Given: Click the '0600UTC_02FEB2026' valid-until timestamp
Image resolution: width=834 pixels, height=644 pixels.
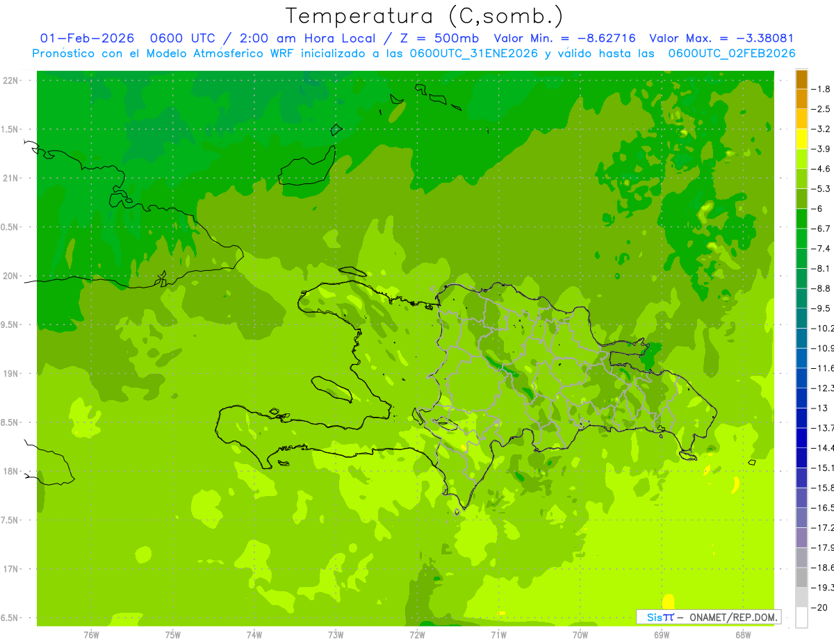Looking at the screenshot, I should (x=732, y=53).
